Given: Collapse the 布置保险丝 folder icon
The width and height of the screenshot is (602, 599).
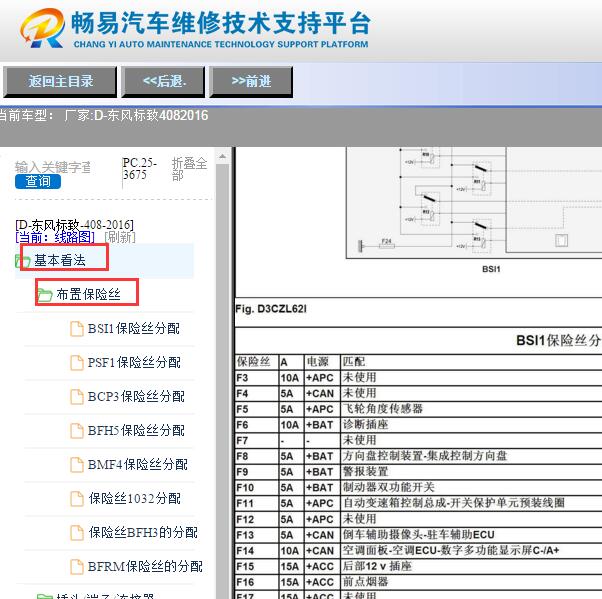Looking at the screenshot, I should point(45,295).
